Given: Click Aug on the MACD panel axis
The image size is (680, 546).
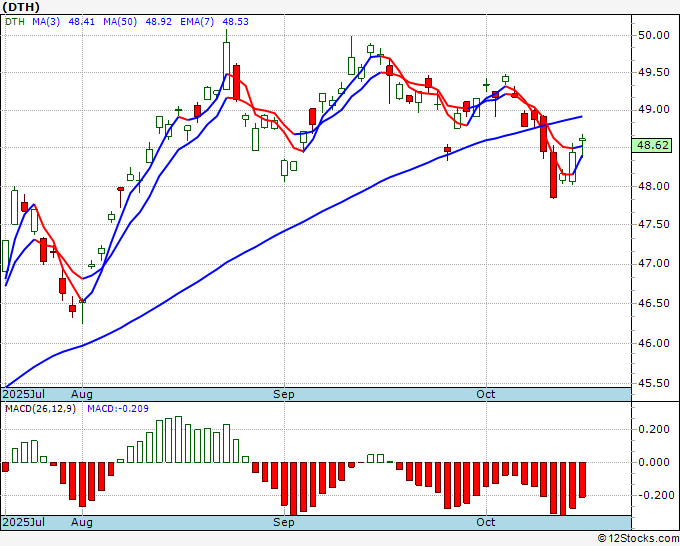Looking at the screenshot, I should (x=82, y=522).
